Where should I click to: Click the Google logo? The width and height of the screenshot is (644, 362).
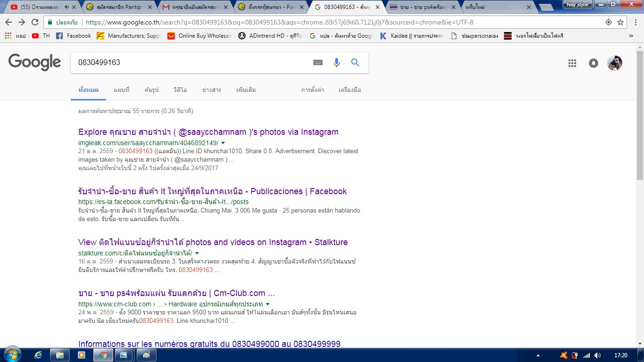click(34, 62)
